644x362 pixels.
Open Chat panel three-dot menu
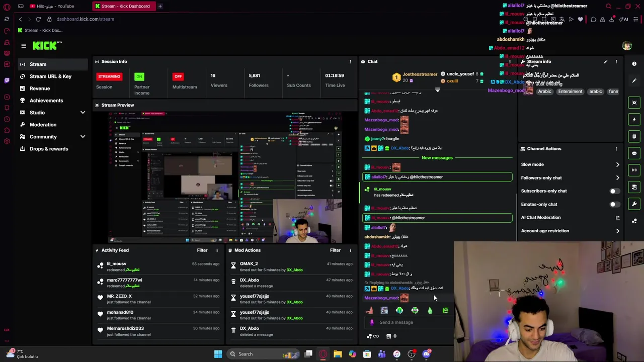(x=510, y=62)
